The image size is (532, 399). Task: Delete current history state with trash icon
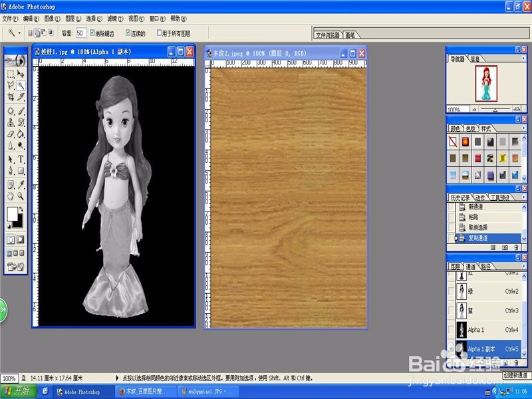516,248
